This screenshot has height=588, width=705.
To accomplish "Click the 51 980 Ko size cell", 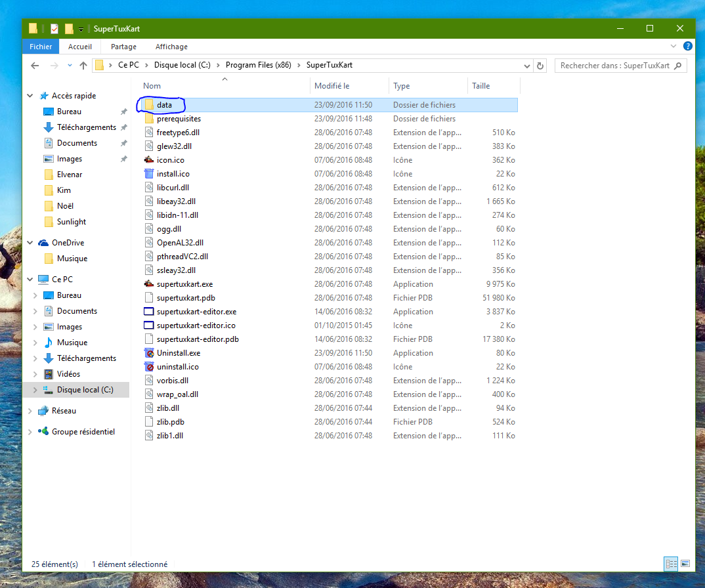I will point(499,298).
